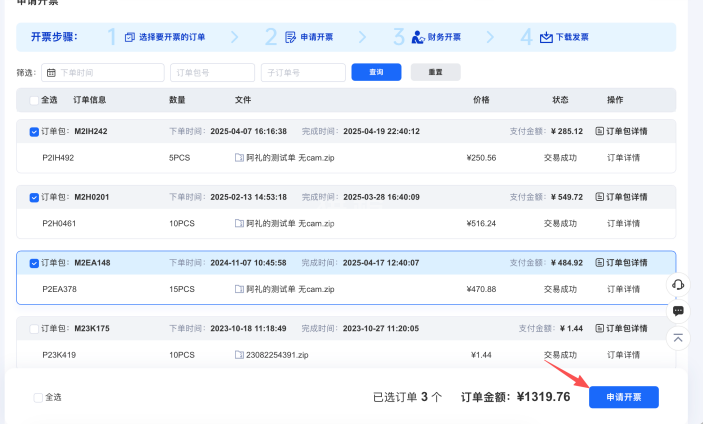The width and height of the screenshot is (703, 424).
Task: Click step label 财务开票
Action: coord(444,37)
